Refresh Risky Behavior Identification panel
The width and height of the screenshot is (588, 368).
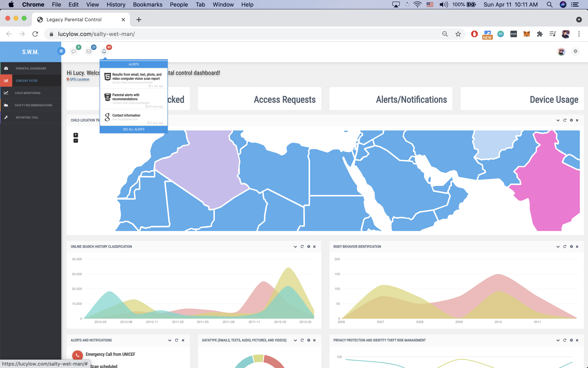[565, 247]
